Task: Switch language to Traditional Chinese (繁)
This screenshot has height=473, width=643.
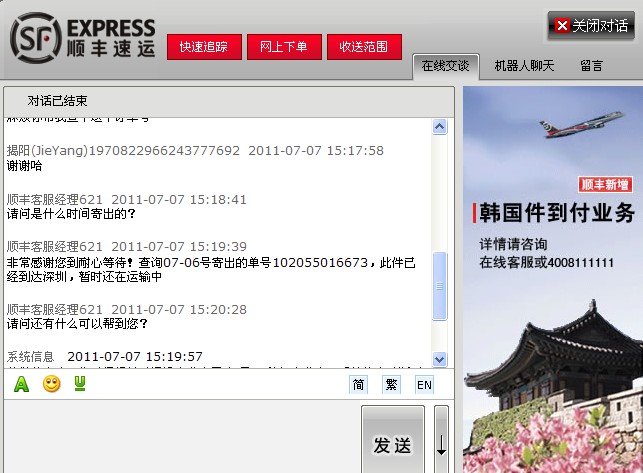Action: pyautogui.click(x=391, y=385)
